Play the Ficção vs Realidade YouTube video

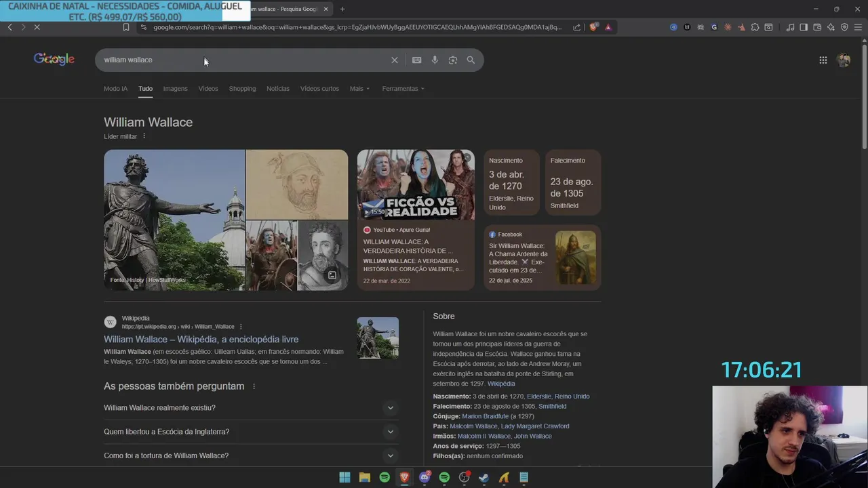(x=416, y=184)
